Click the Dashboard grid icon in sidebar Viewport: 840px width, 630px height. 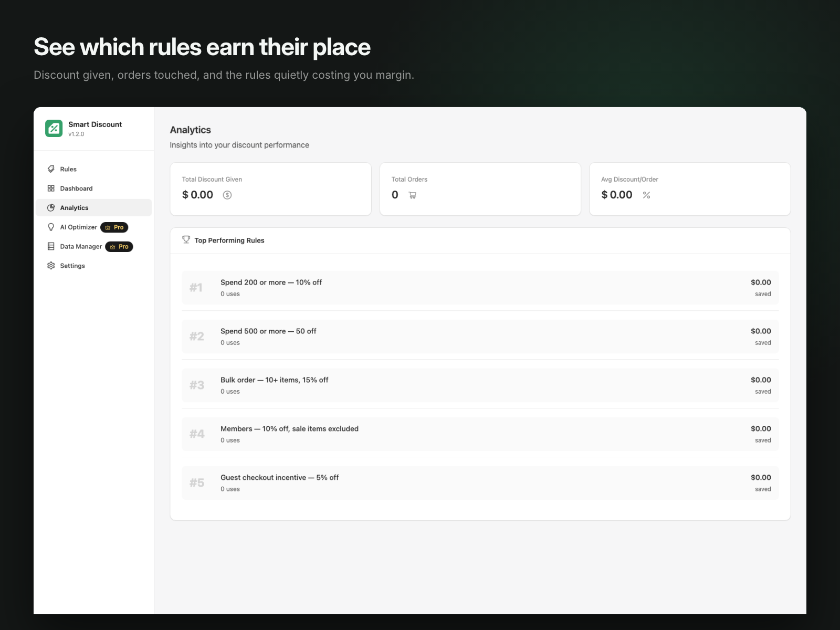click(x=51, y=188)
